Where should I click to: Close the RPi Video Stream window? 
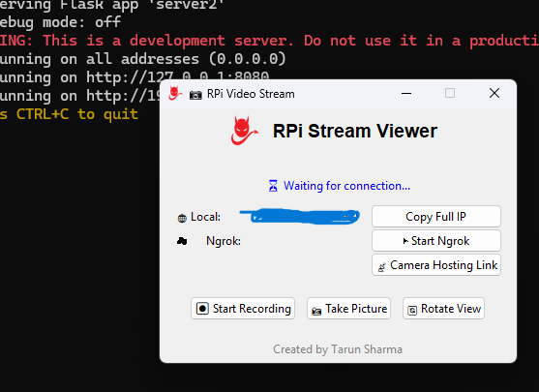(494, 93)
